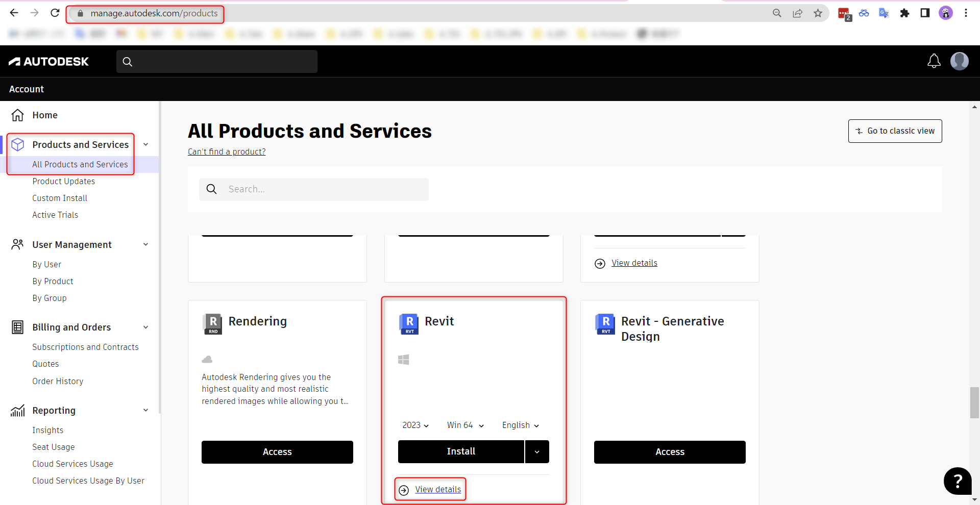Screen dimensions: 980x505
Task: Click the Autodesk header search box
Action: point(217,62)
